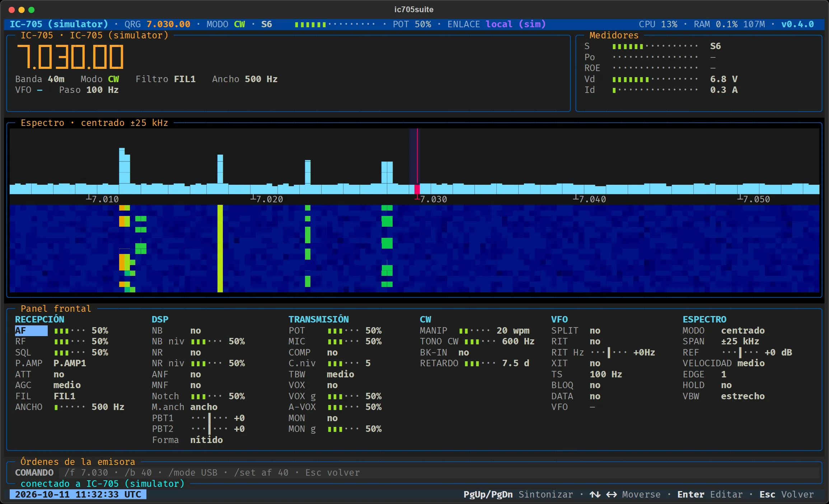Toggle the SPLIT setting
The height and width of the screenshot is (504, 829).
pos(595,330)
